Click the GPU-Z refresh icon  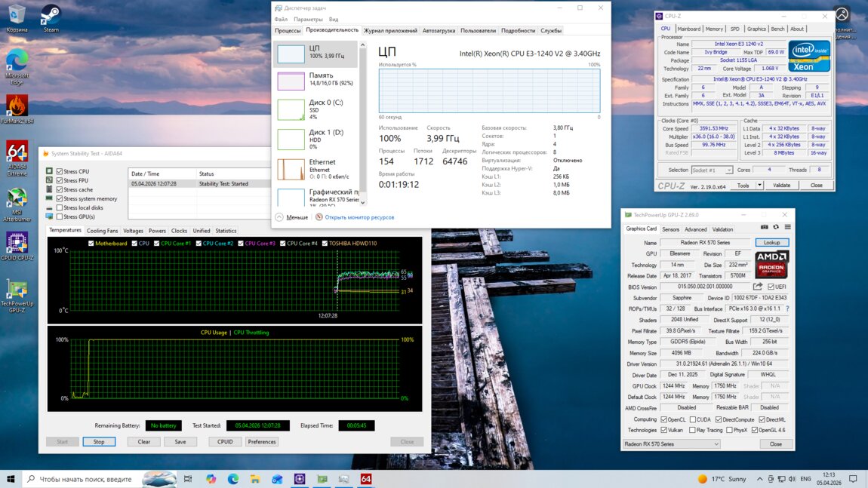click(776, 227)
